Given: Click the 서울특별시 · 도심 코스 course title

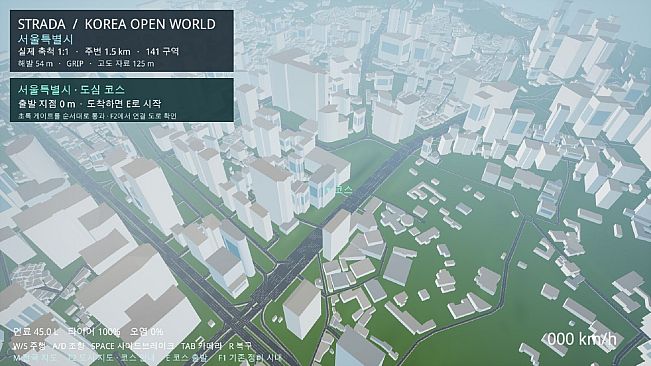Looking at the screenshot, I should 71,90.
